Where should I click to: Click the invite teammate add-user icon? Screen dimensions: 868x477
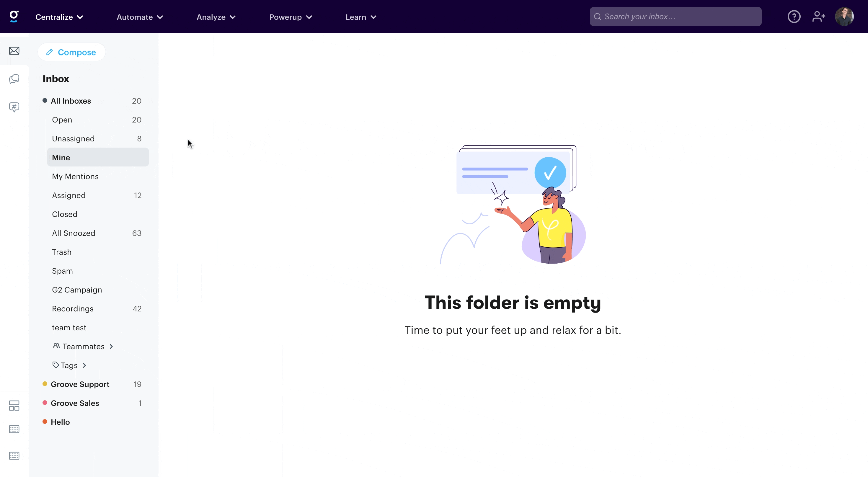(818, 17)
